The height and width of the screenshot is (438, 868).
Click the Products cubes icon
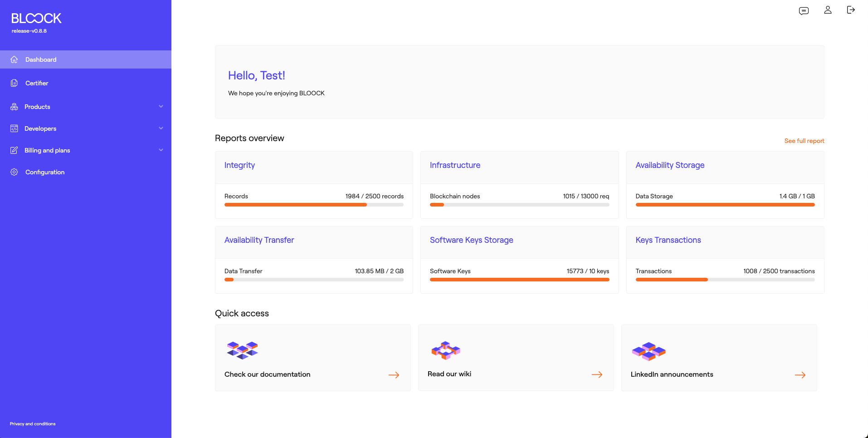click(14, 107)
